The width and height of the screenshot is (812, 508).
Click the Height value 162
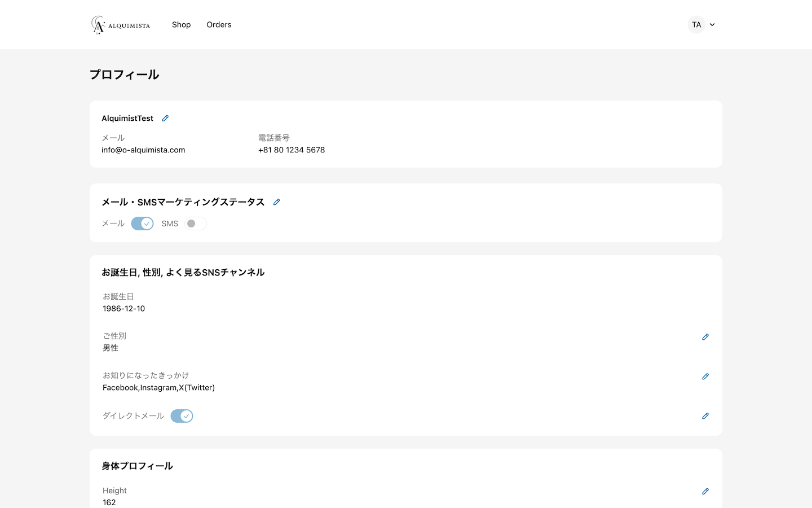pyautogui.click(x=109, y=502)
